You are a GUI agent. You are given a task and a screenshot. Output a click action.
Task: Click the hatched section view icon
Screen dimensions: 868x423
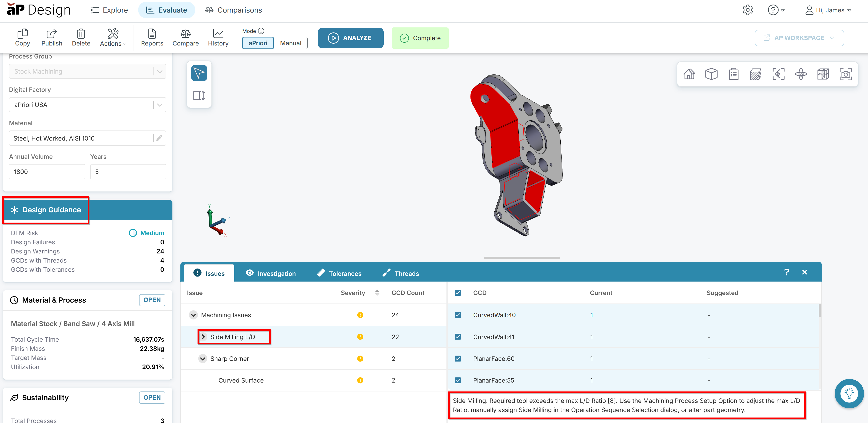tap(755, 74)
